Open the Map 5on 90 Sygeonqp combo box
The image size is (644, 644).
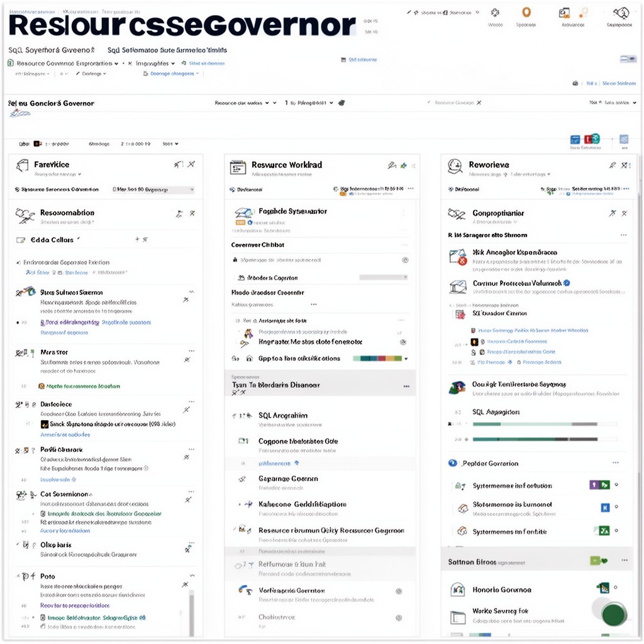tap(153, 189)
